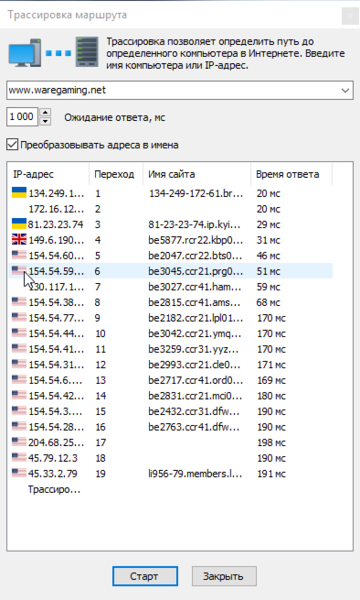This screenshot has height=600, width=360.
Task: Close the Трассировка маршрута window via title X
Action: pyautogui.click(x=350, y=16)
